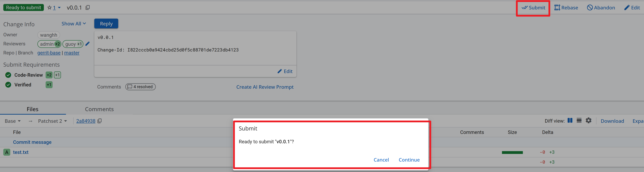Click Abandon change button
Image resolution: width=644 pixels, height=172 pixels.
pyautogui.click(x=601, y=8)
